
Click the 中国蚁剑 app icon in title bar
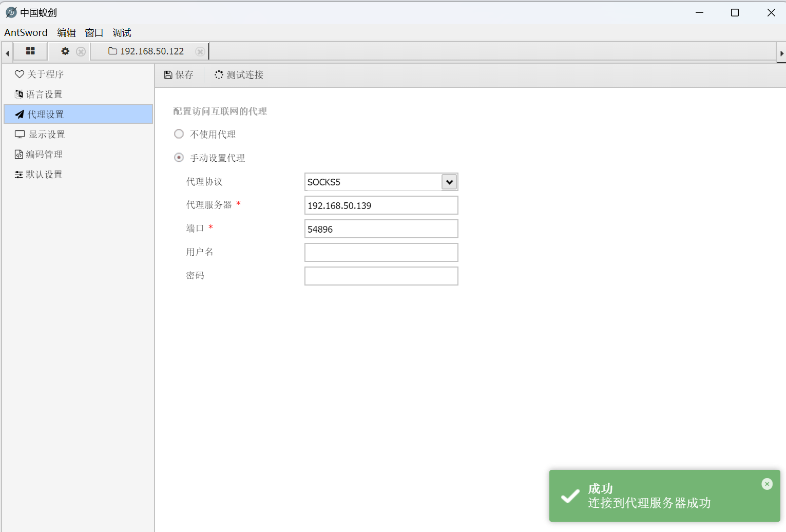11,12
